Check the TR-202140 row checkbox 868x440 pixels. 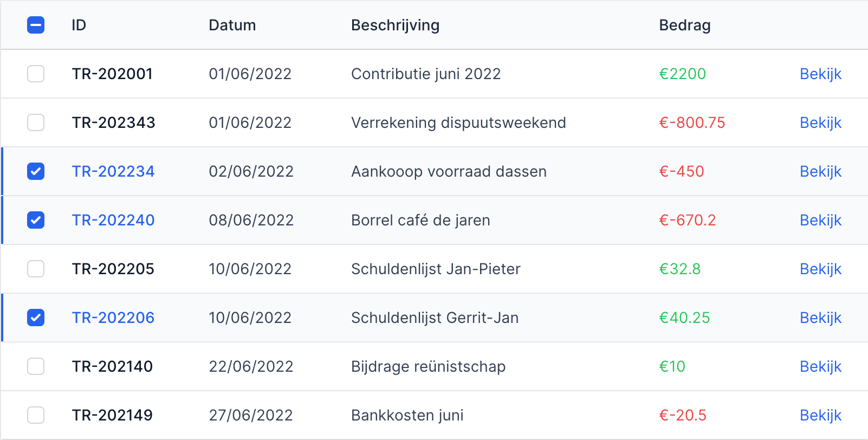36,366
